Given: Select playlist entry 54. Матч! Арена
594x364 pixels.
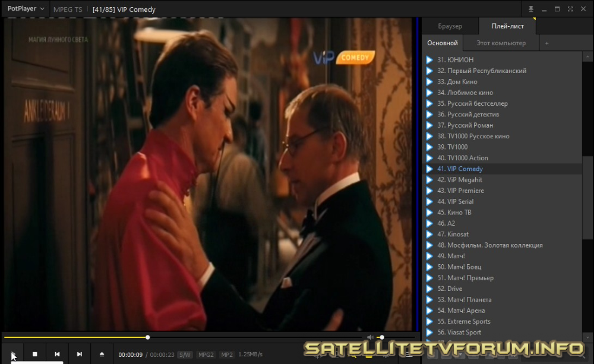Looking at the screenshot, I should (503, 311).
